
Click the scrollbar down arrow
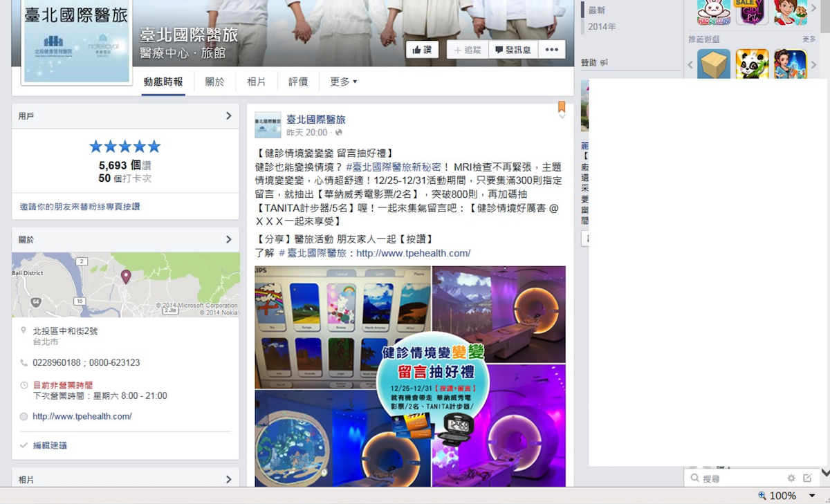825,472
